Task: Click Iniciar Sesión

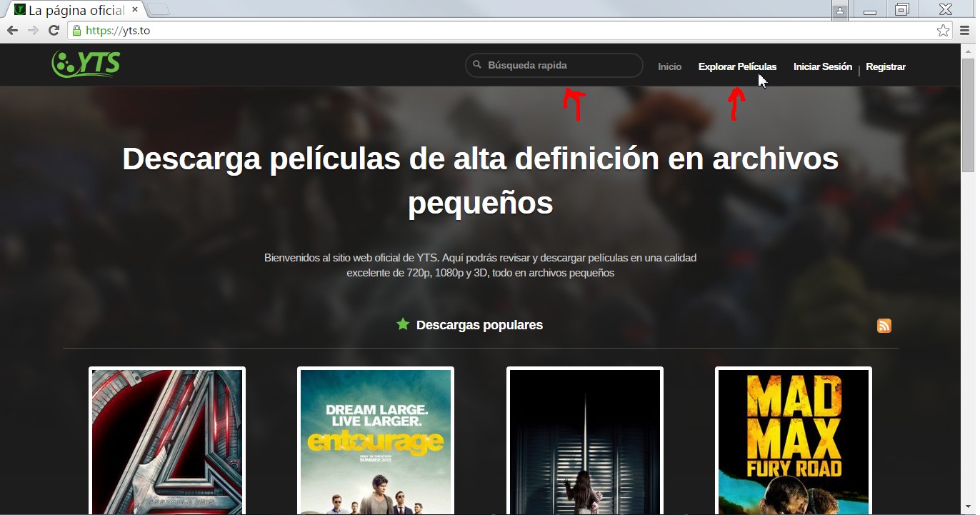Action: (823, 66)
